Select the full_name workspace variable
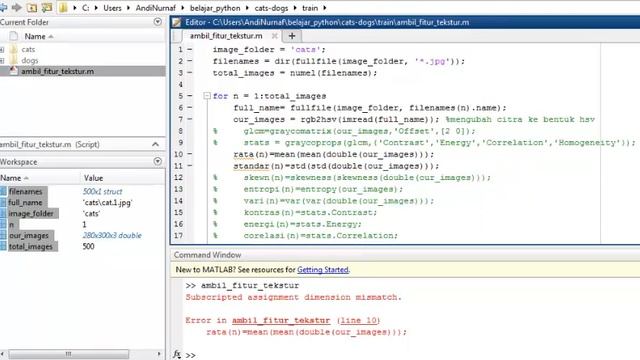This screenshot has height=360, width=640. pos(25,202)
